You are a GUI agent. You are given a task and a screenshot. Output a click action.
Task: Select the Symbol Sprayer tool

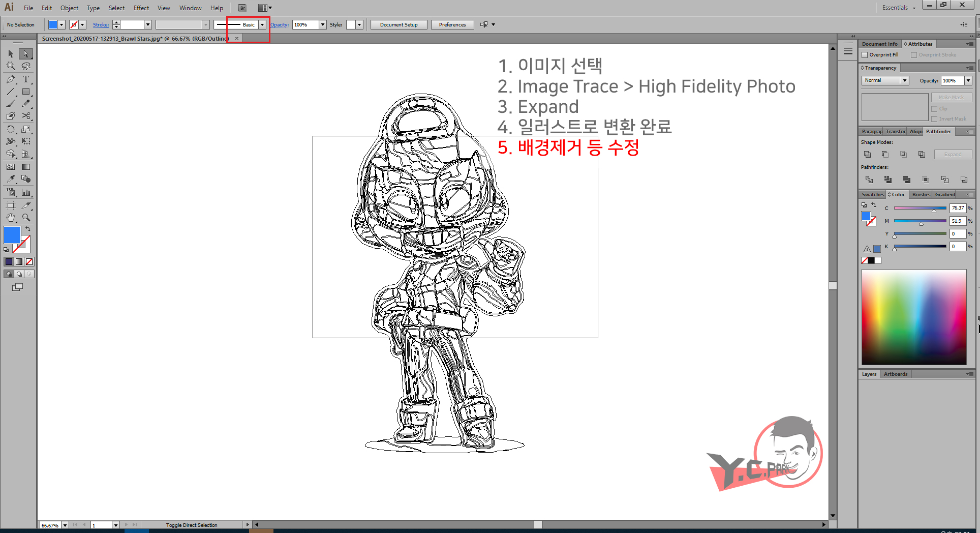(x=11, y=193)
